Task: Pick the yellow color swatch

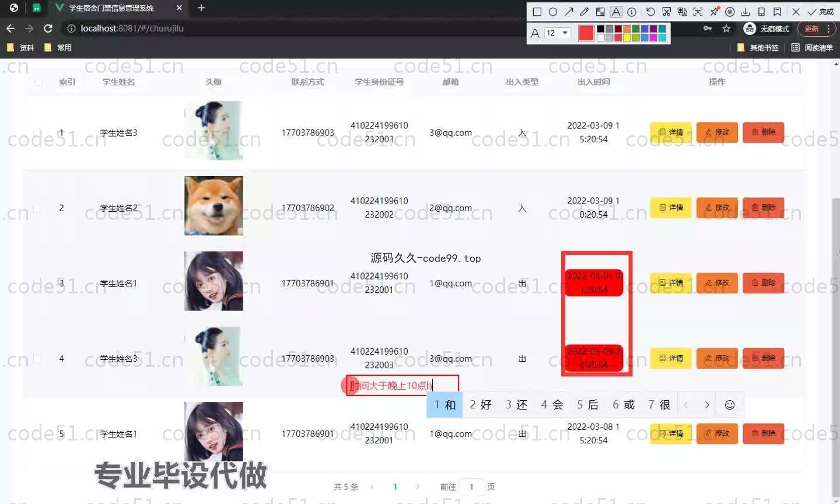Action: pyautogui.click(x=627, y=37)
